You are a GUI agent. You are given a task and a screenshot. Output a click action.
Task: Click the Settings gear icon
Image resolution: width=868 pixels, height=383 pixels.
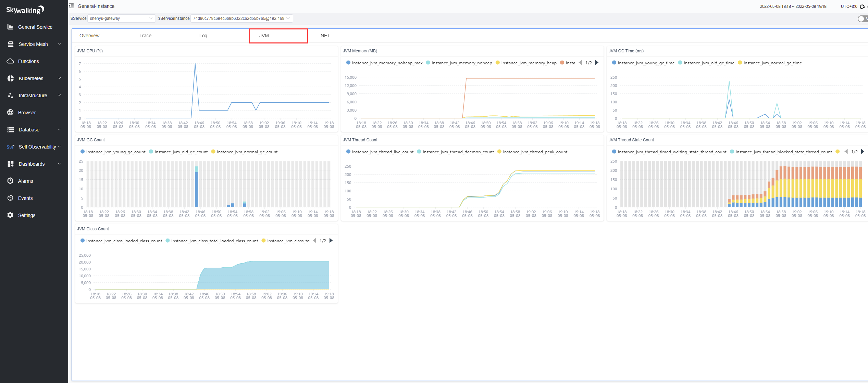click(x=10, y=215)
